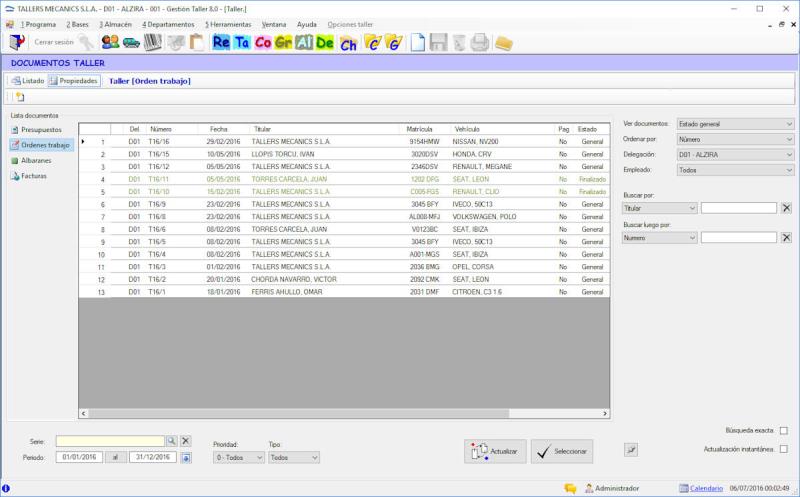This screenshot has width=800, height=497.
Task: Click the Titular search text field
Action: [739, 208]
